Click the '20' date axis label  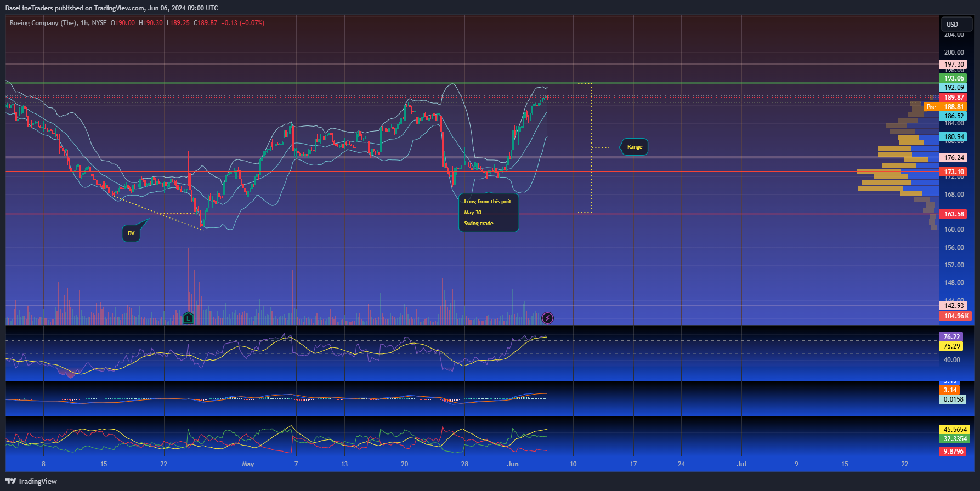pos(404,464)
